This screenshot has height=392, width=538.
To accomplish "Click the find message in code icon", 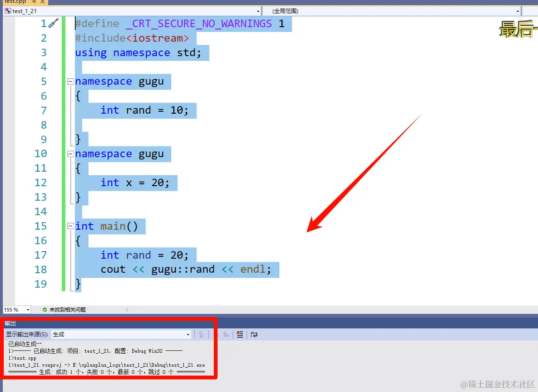I will click(x=202, y=334).
